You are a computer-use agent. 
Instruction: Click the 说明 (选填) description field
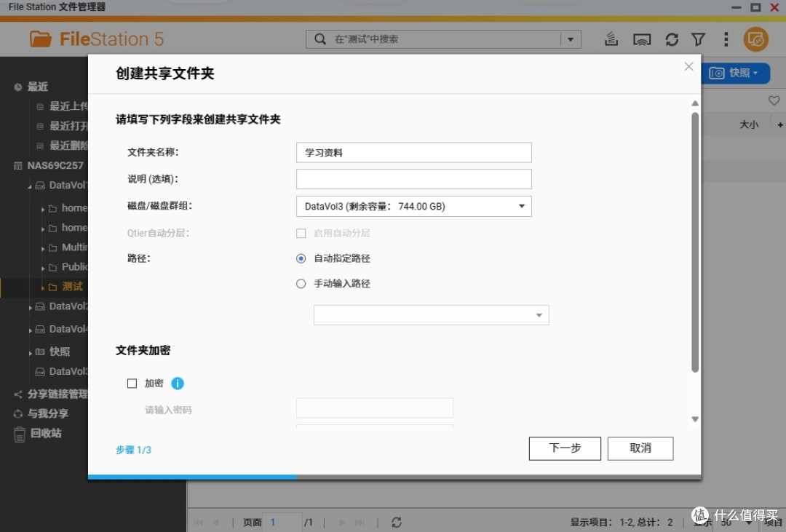pos(413,179)
